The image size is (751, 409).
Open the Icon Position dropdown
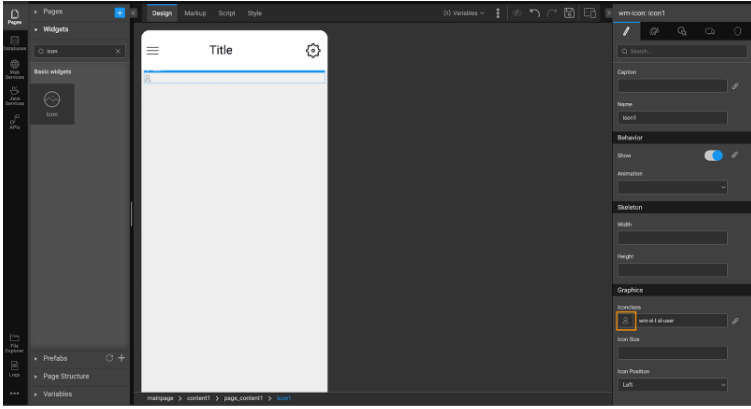coord(672,384)
